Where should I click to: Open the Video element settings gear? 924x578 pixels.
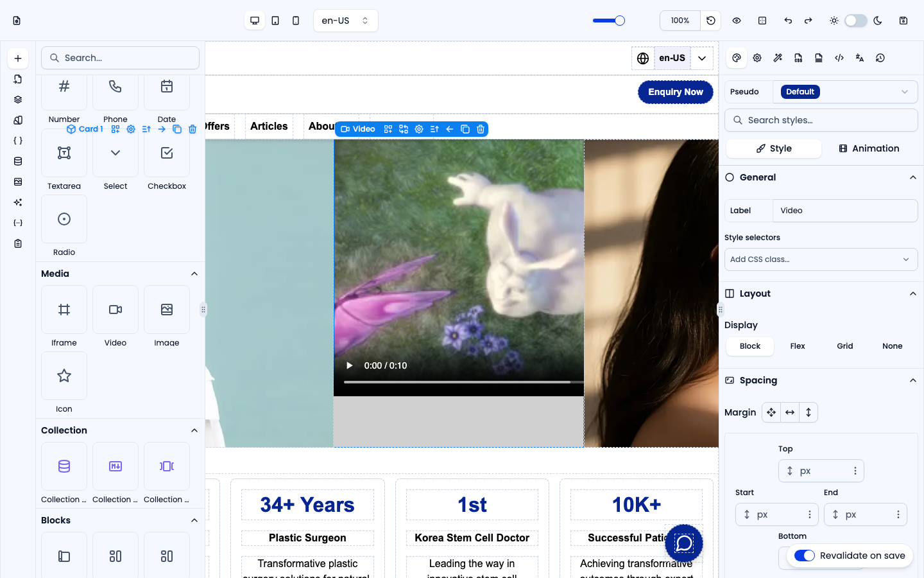click(x=419, y=129)
